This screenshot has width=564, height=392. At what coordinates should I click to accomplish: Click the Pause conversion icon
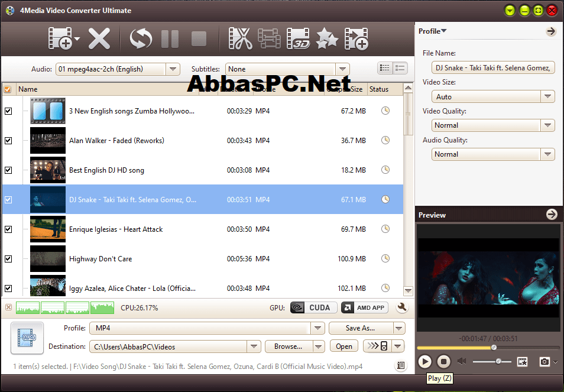[x=170, y=39]
